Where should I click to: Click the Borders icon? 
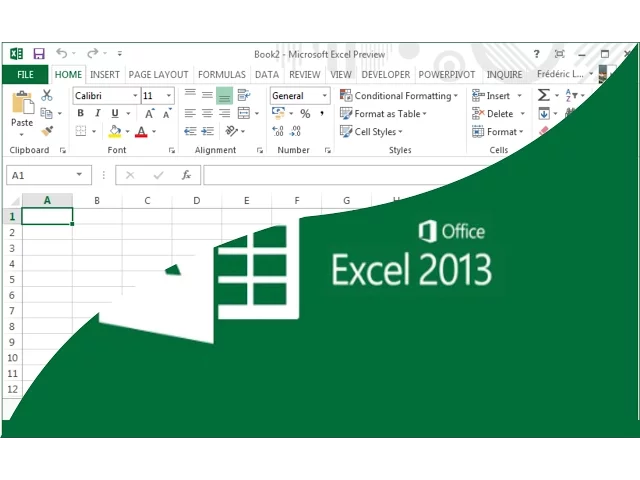pos(81,131)
